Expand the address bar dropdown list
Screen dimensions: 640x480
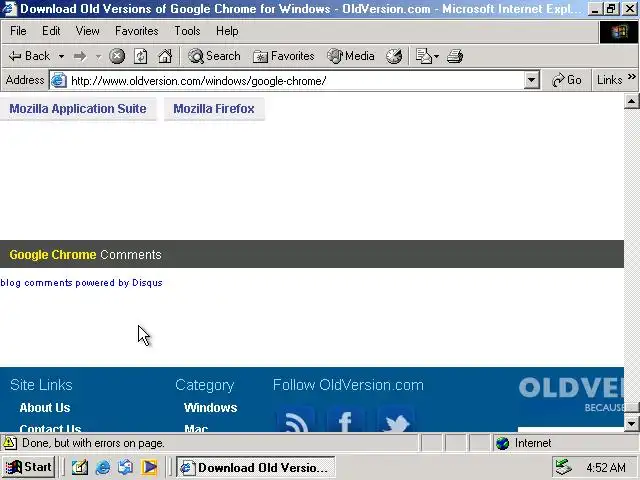coord(531,81)
